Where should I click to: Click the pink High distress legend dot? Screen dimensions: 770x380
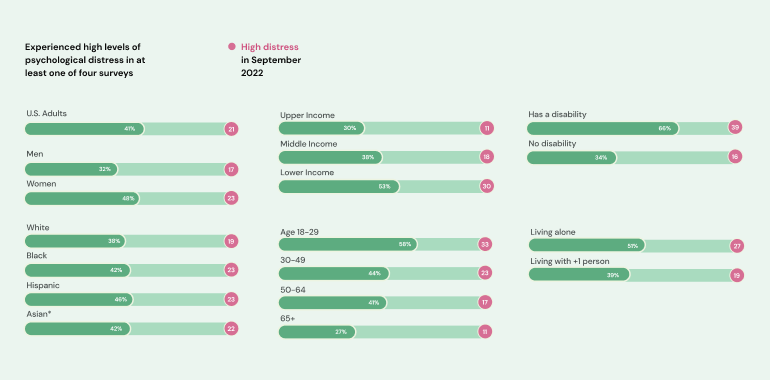tap(232, 47)
